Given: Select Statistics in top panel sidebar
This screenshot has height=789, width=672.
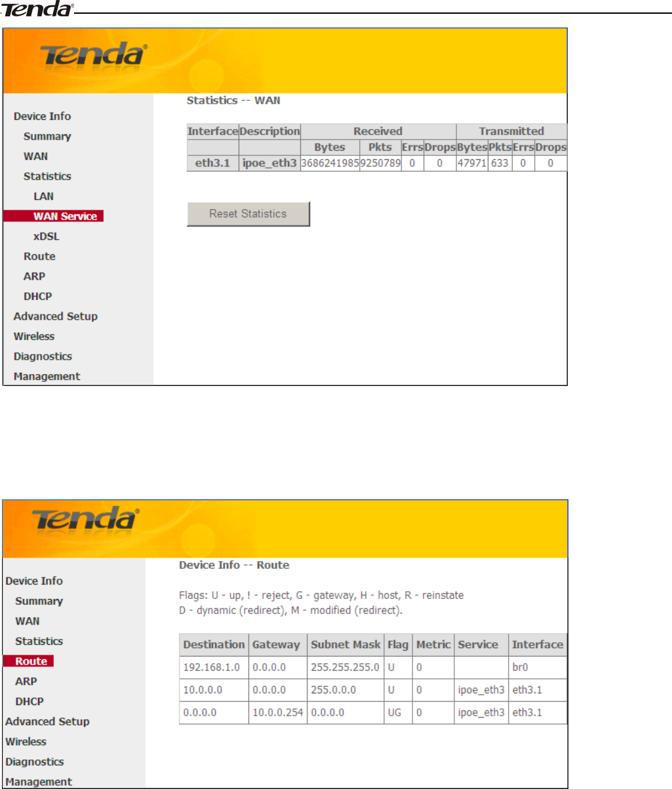Looking at the screenshot, I should pyautogui.click(x=47, y=176).
